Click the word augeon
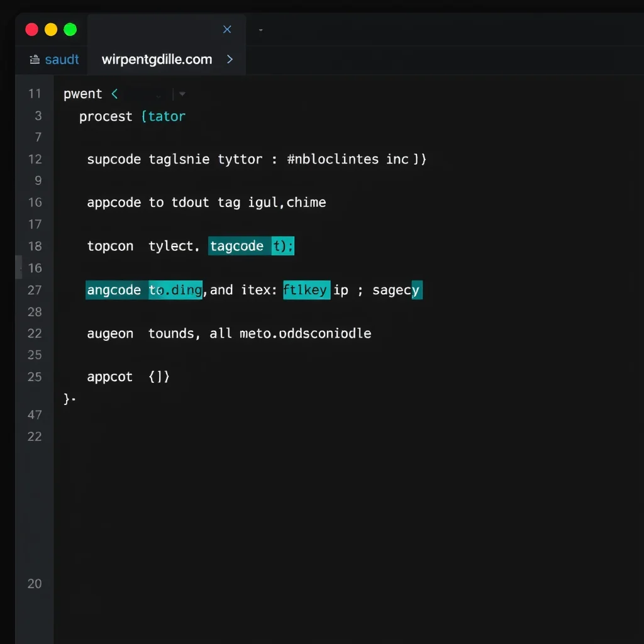 110,333
